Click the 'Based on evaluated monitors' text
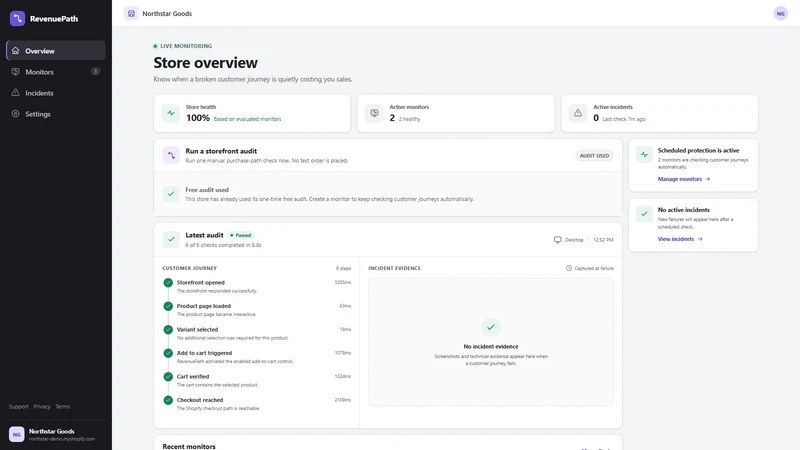800x450 pixels. pos(247,119)
